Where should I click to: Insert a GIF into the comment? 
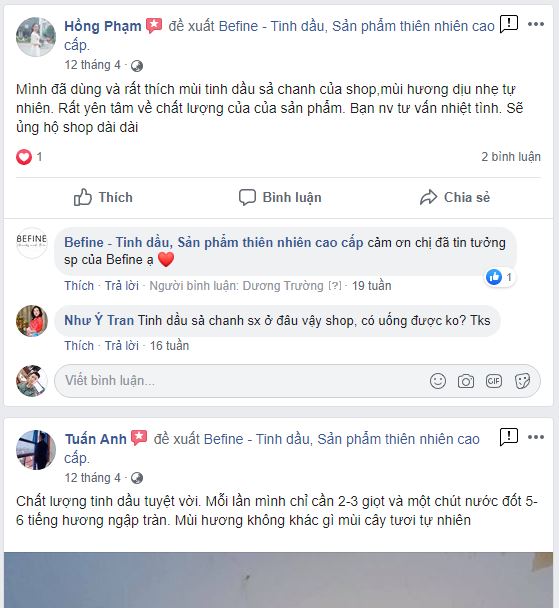point(493,381)
